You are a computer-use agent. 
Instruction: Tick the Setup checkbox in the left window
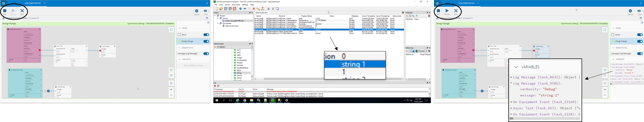pos(179,35)
